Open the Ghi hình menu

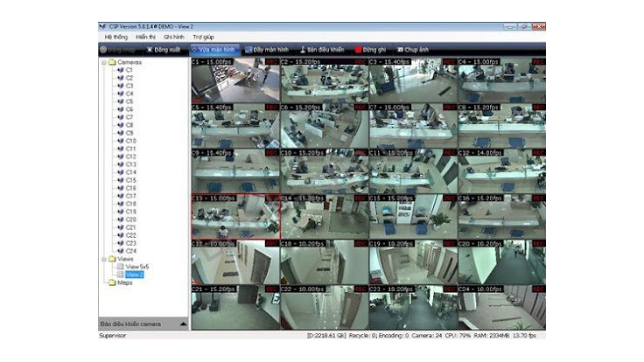click(173, 38)
